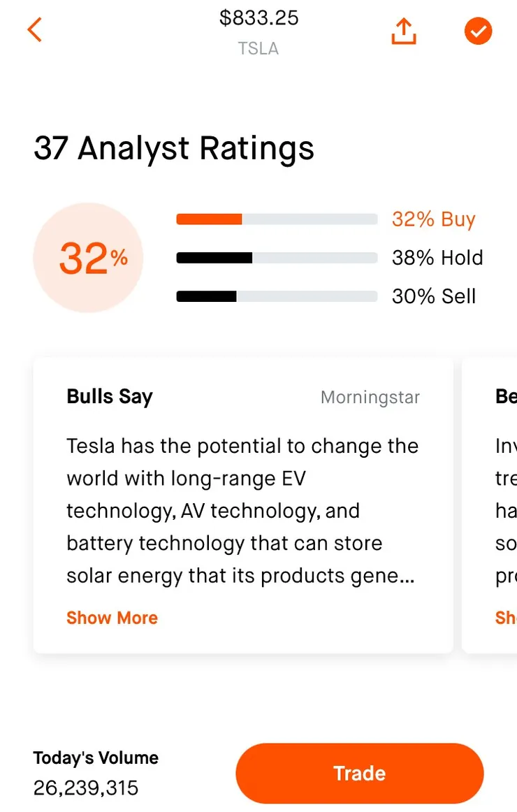Screen dimensions: 517x812
Task: Toggle the watchlist checkmark icon
Action: click(x=479, y=31)
